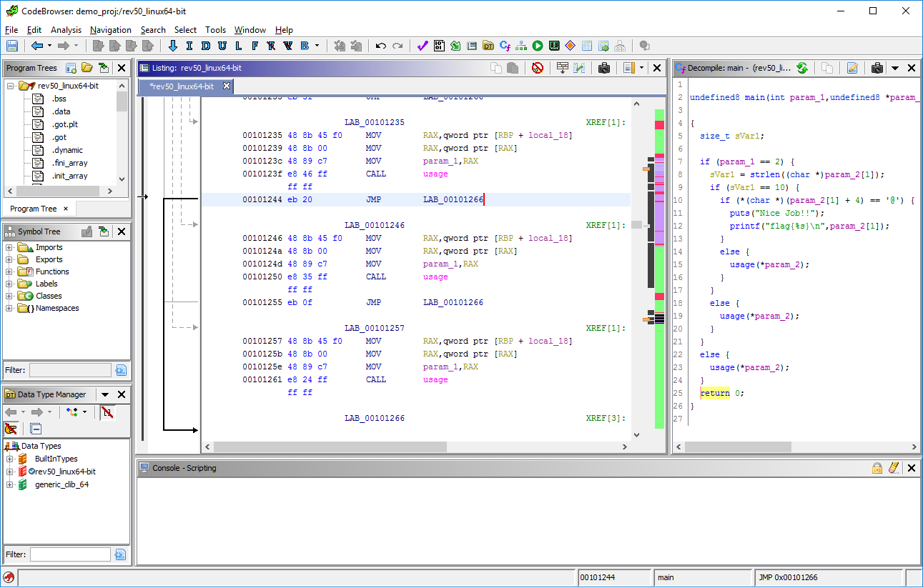Click the blue down-arrow navigation icon
Viewport: 923px width, 588px height.
[x=172, y=46]
